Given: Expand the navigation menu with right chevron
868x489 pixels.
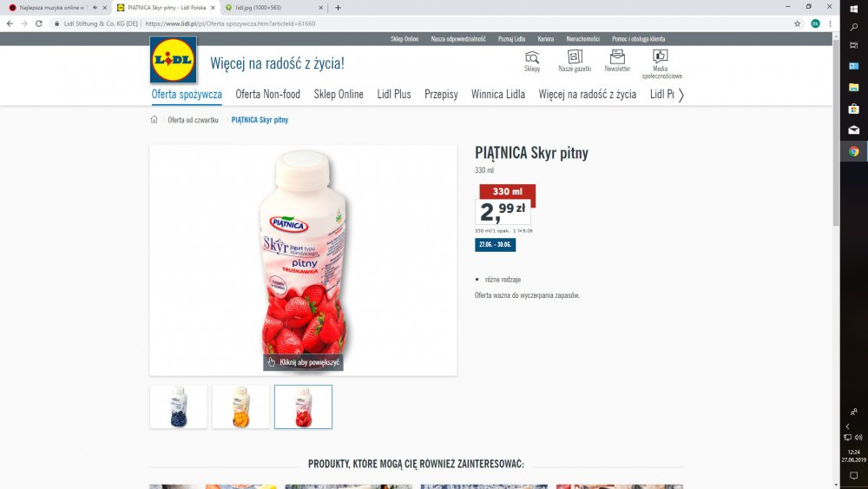Looking at the screenshot, I should (x=681, y=95).
